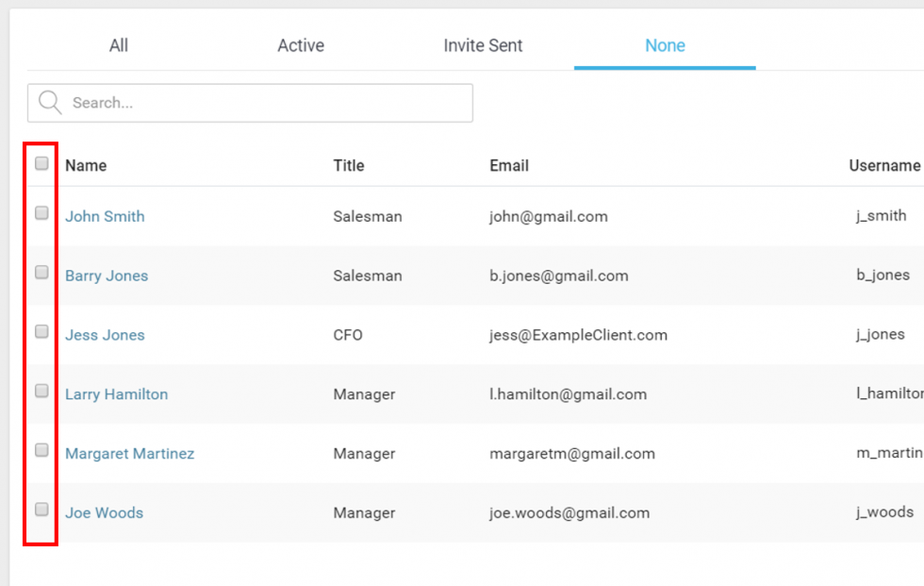Select the Larry Hamilton link

116,394
